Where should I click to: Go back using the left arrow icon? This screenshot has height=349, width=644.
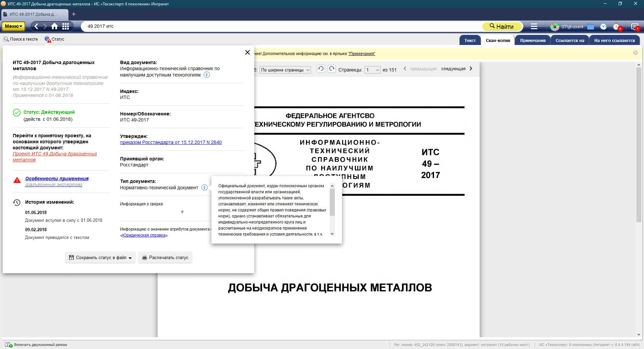(37, 26)
